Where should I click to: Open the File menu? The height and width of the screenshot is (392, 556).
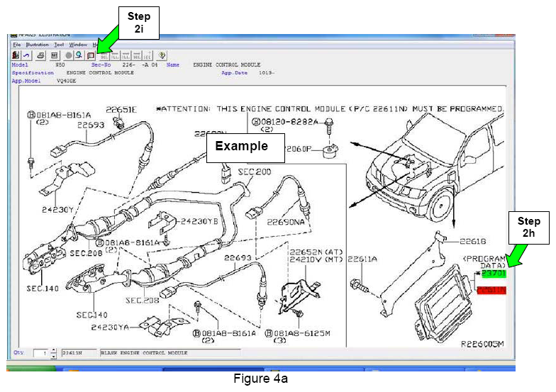tap(17, 45)
